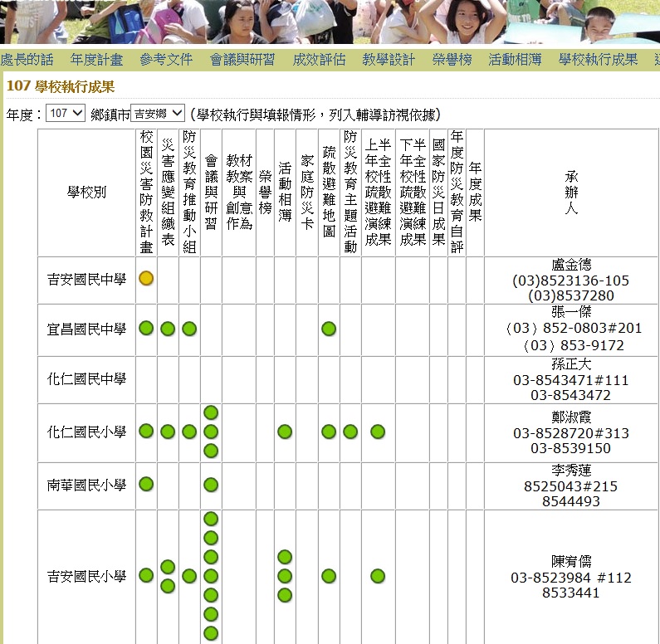Click 化仁國民小學 防災教育主題活動 green dot
660x644 pixels.
tap(350, 432)
